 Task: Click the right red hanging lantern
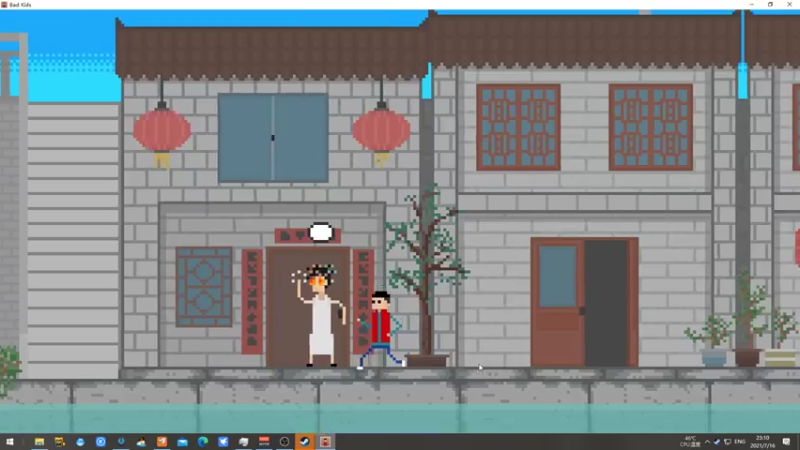pyautogui.click(x=381, y=132)
